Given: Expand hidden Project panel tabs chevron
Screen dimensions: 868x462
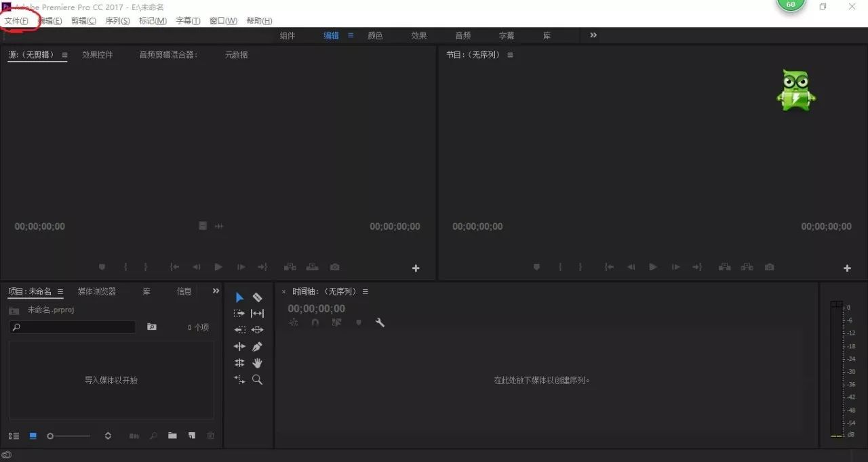Looking at the screenshot, I should 216,291.
